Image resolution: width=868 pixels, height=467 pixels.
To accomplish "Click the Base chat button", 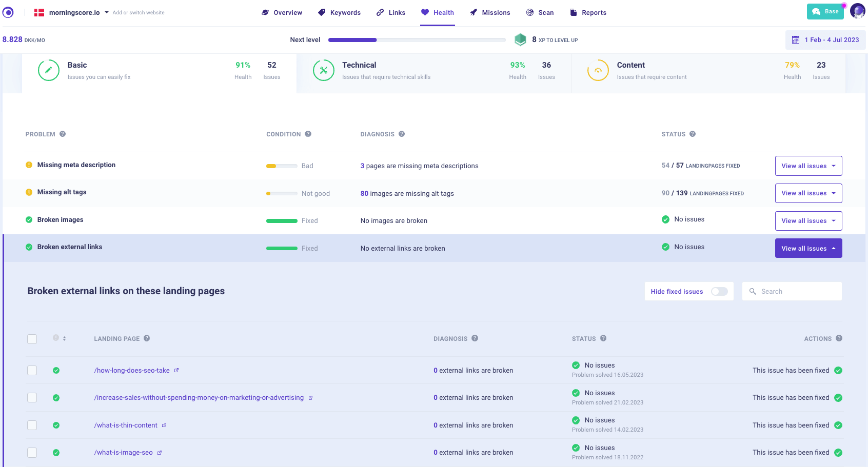I will click(x=825, y=11).
